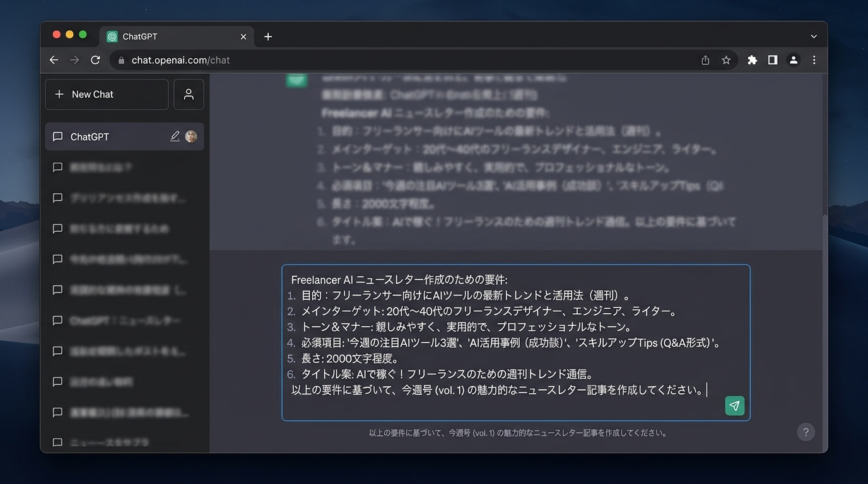Click the avatar thumbnail on ChatGPT chat item

pyautogui.click(x=191, y=137)
